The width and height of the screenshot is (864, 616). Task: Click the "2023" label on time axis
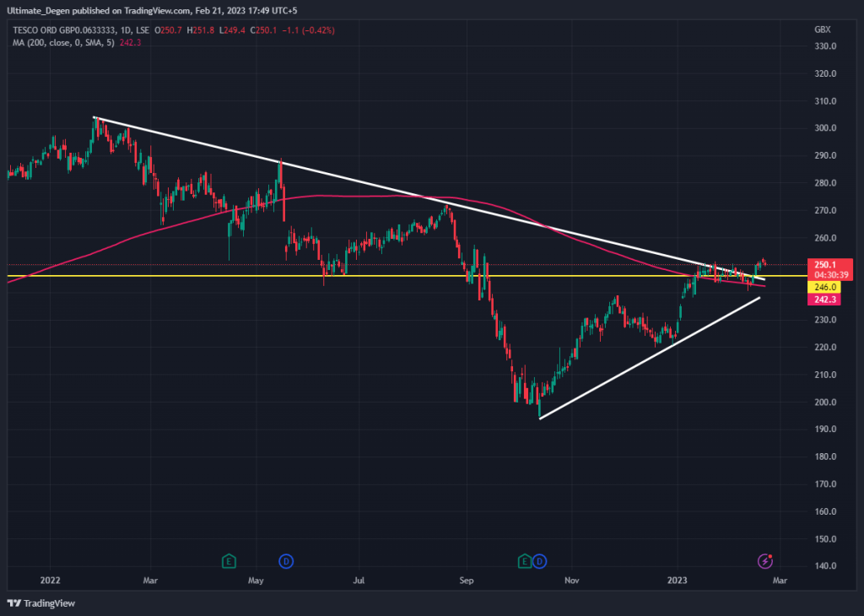677,581
